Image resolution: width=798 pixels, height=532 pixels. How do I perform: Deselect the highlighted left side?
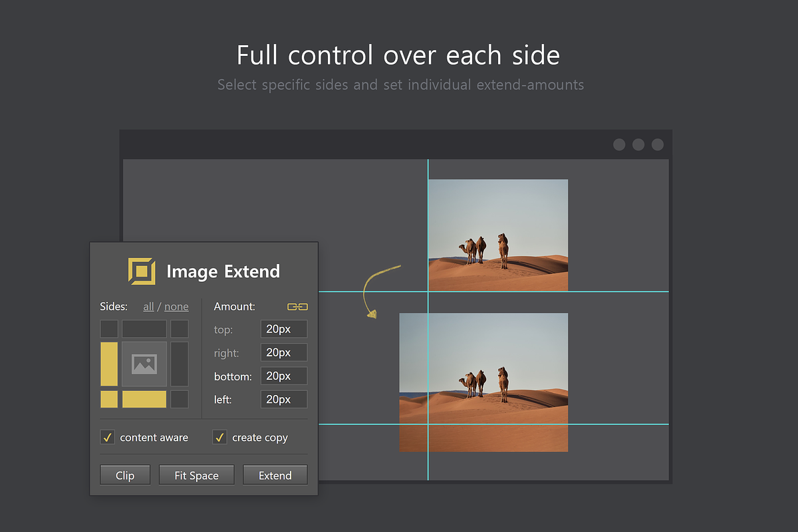tap(109, 364)
